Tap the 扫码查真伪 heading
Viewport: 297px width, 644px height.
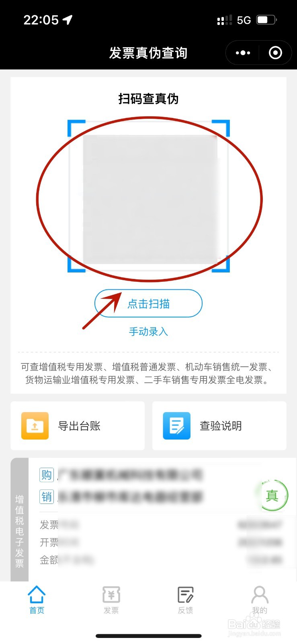148,99
